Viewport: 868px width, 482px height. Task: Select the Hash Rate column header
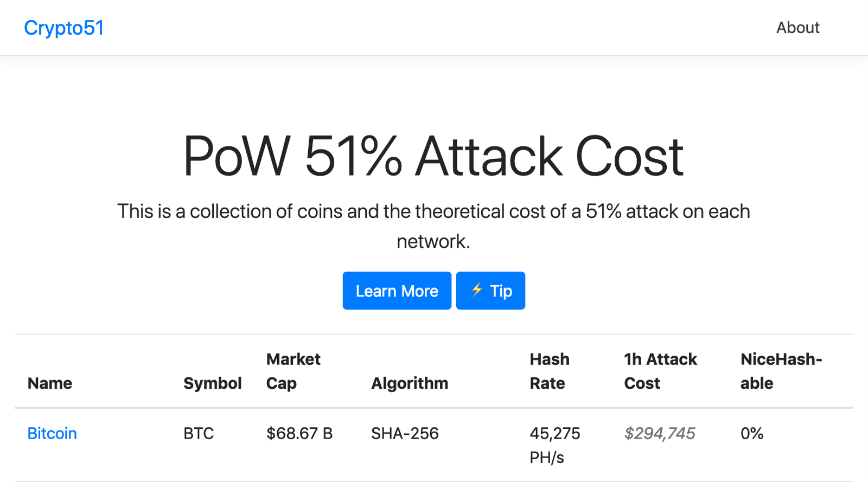coord(550,371)
